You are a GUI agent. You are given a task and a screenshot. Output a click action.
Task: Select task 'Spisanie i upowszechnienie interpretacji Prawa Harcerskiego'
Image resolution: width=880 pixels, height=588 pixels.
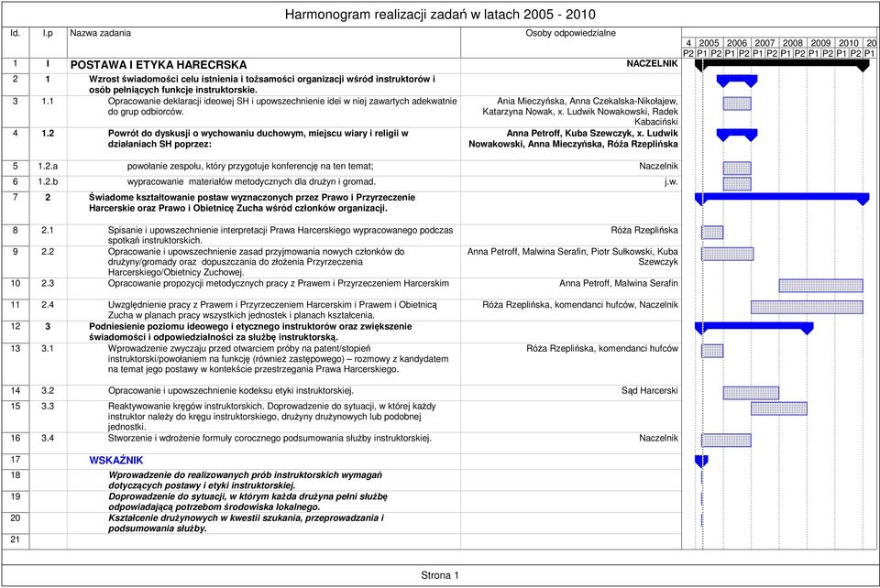pos(280,234)
